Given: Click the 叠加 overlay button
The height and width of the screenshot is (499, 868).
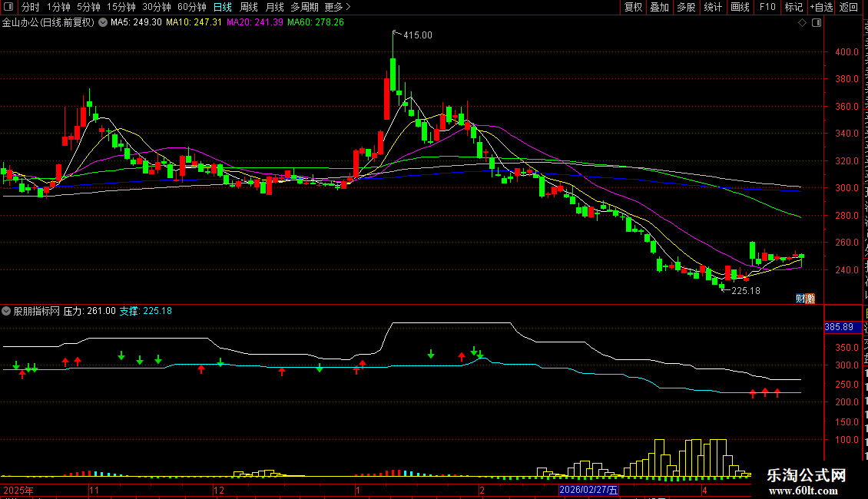Looking at the screenshot, I should pyautogui.click(x=659, y=7).
